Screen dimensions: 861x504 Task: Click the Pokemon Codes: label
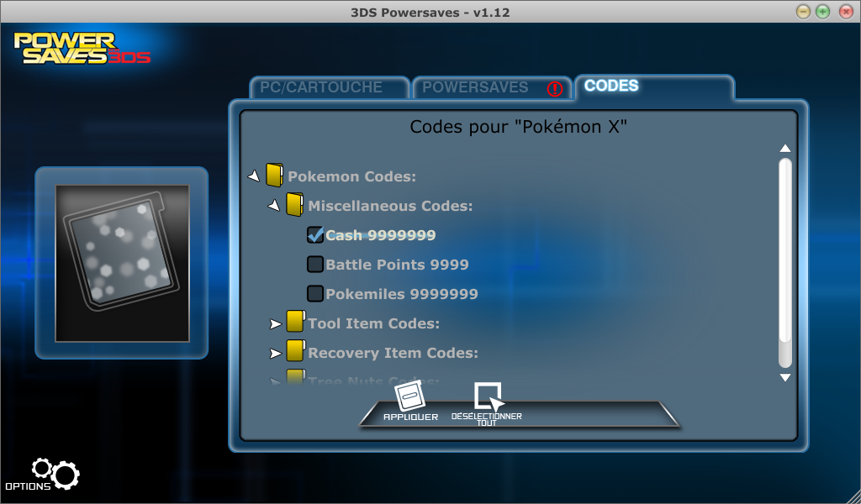coord(352,176)
